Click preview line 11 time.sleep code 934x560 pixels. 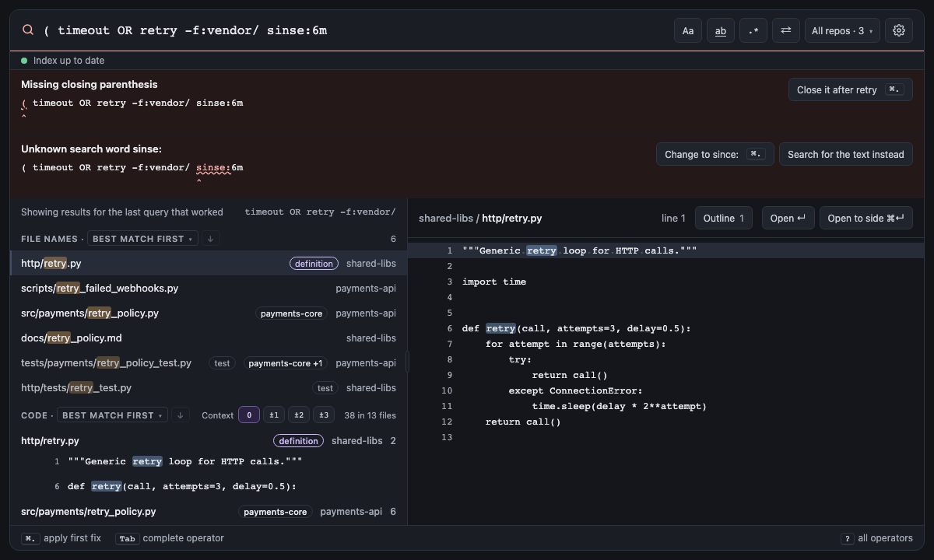[620, 406]
